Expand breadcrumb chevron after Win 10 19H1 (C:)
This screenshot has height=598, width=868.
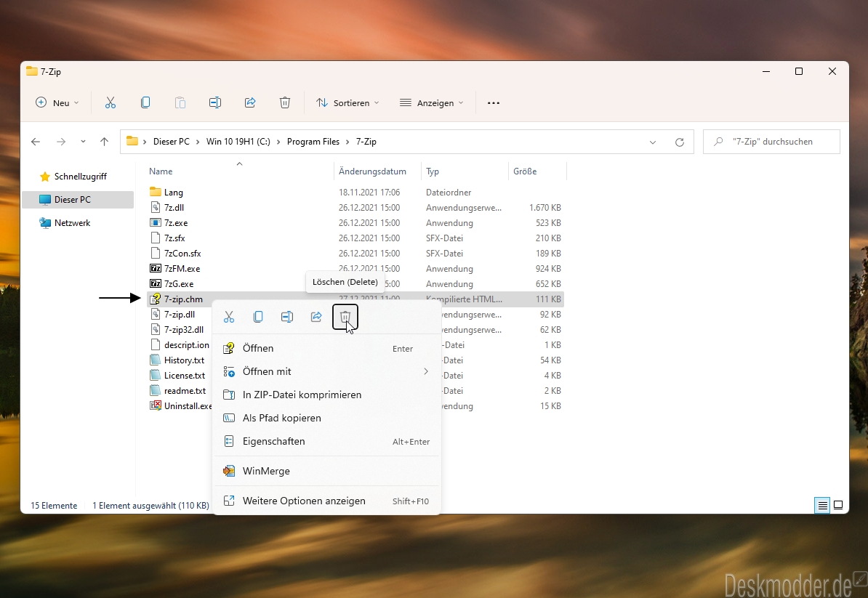click(x=278, y=142)
